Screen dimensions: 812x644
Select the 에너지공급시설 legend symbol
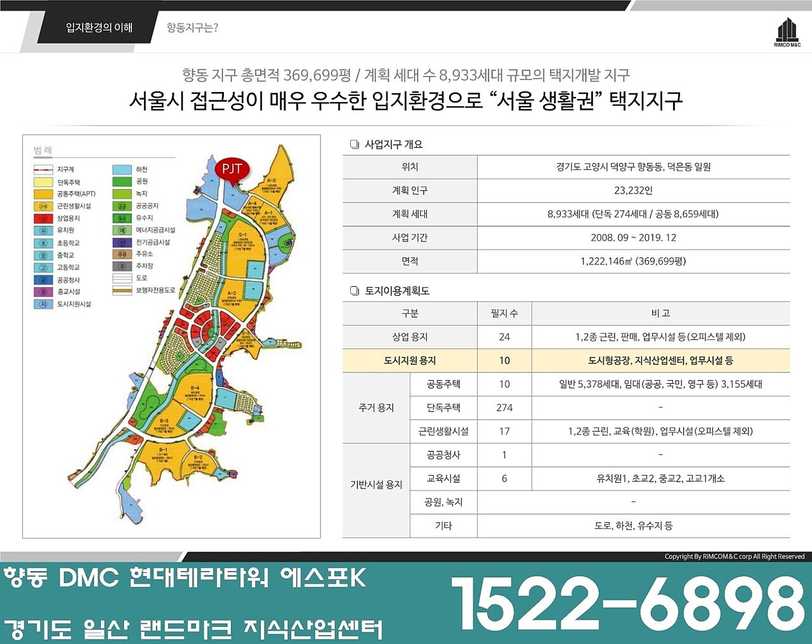122,230
